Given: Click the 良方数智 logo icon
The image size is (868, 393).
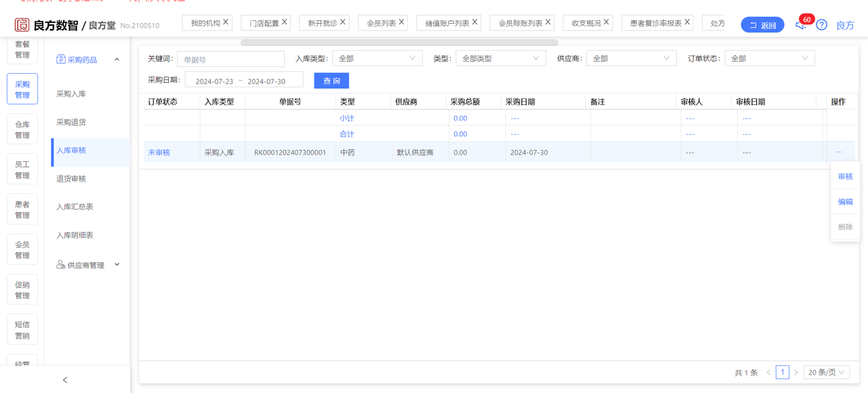Looking at the screenshot, I should click(x=22, y=25).
